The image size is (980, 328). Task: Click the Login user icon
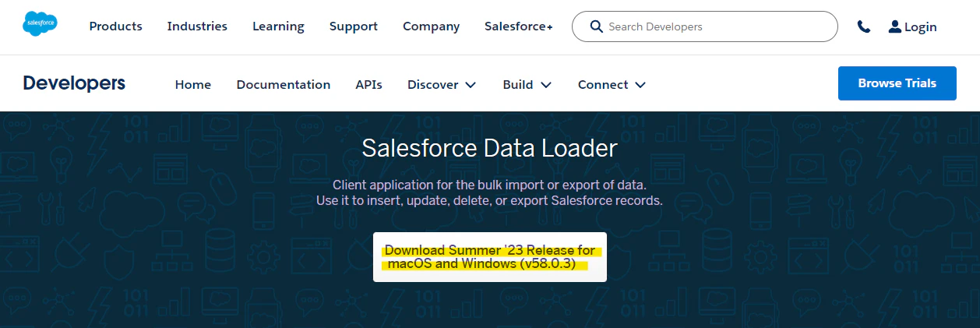pos(895,26)
